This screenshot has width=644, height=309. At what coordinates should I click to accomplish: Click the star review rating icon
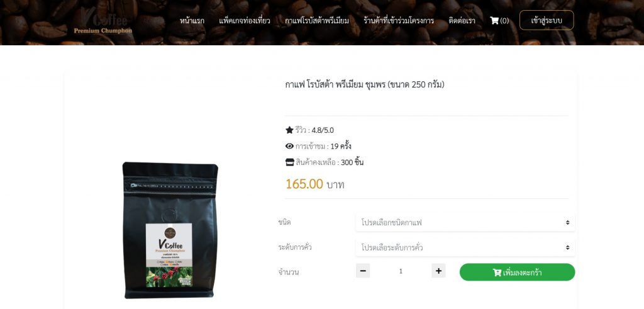pos(289,130)
